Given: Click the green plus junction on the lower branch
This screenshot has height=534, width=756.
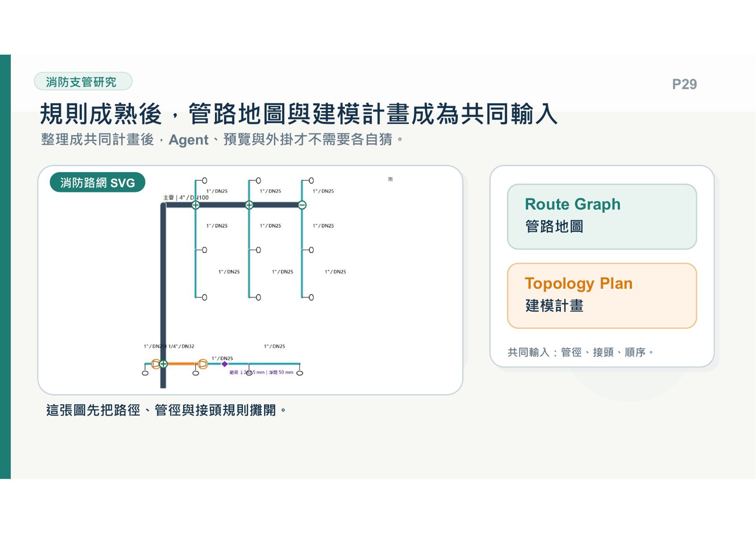Looking at the screenshot, I should [x=163, y=364].
